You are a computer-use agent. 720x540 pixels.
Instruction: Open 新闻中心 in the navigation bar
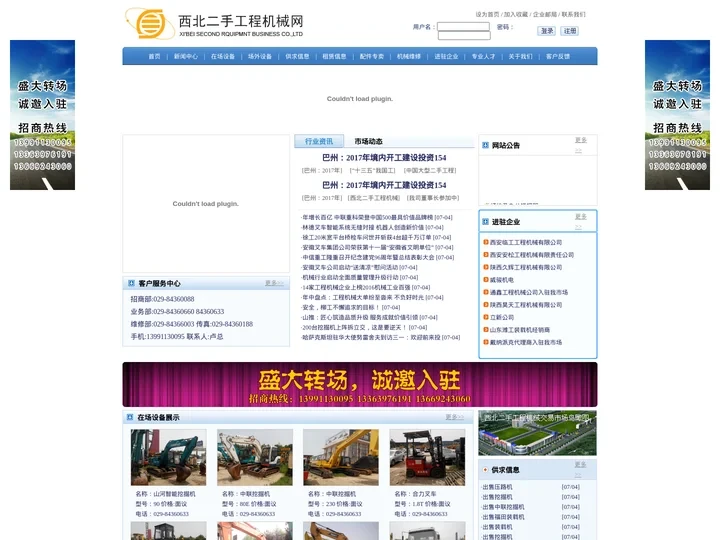[186, 57]
